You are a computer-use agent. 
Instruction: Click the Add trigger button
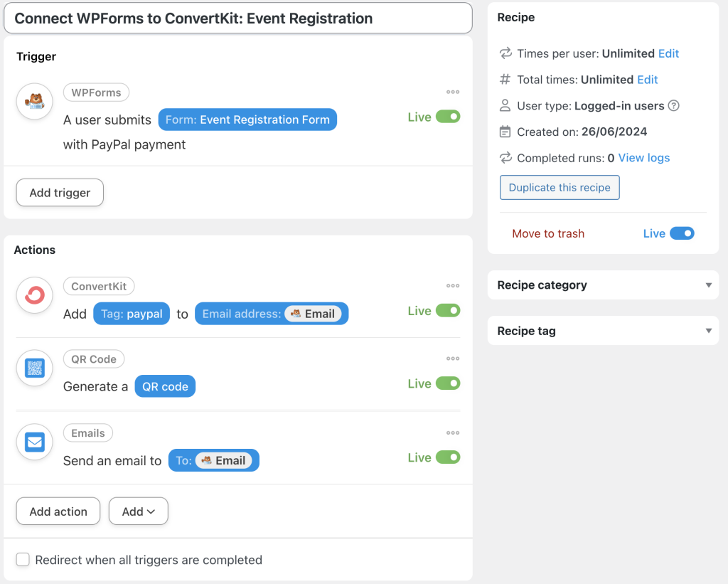click(x=60, y=192)
